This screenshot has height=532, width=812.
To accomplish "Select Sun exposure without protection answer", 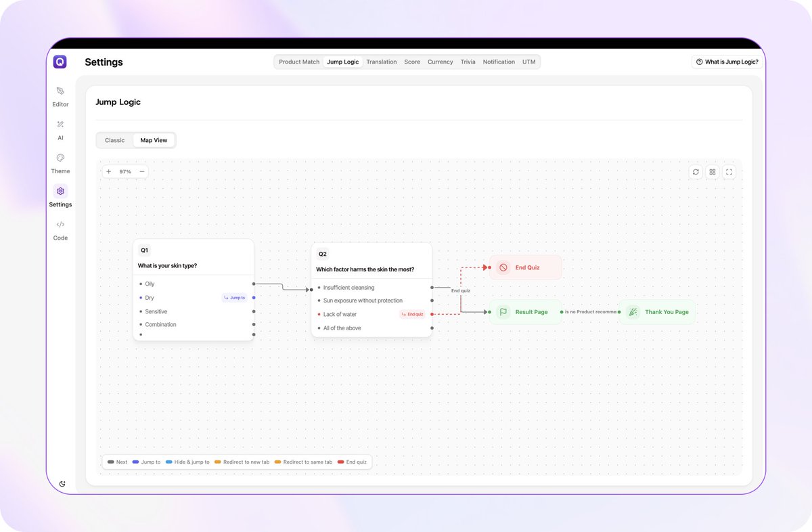I will [371, 301].
